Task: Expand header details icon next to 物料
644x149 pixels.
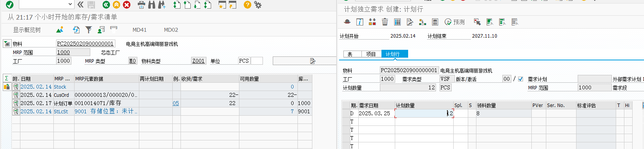Action: pyautogui.click(x=7, y=44)
